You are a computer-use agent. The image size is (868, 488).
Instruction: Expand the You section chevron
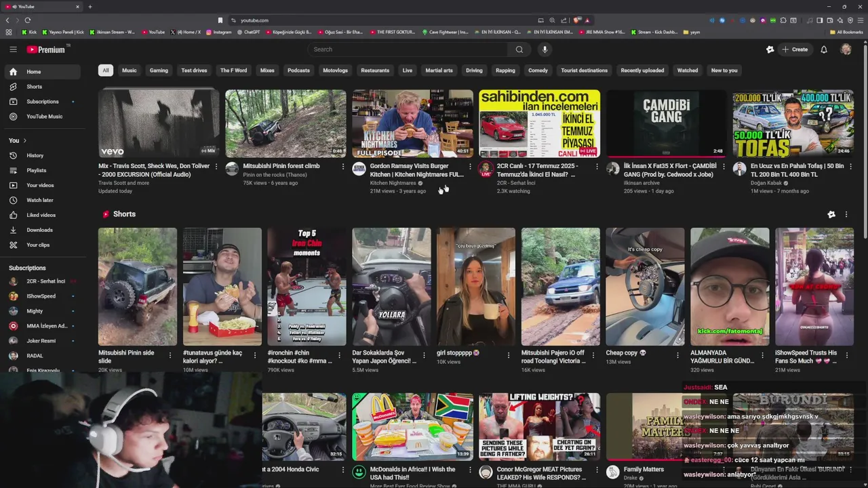[x=25, y=140]
